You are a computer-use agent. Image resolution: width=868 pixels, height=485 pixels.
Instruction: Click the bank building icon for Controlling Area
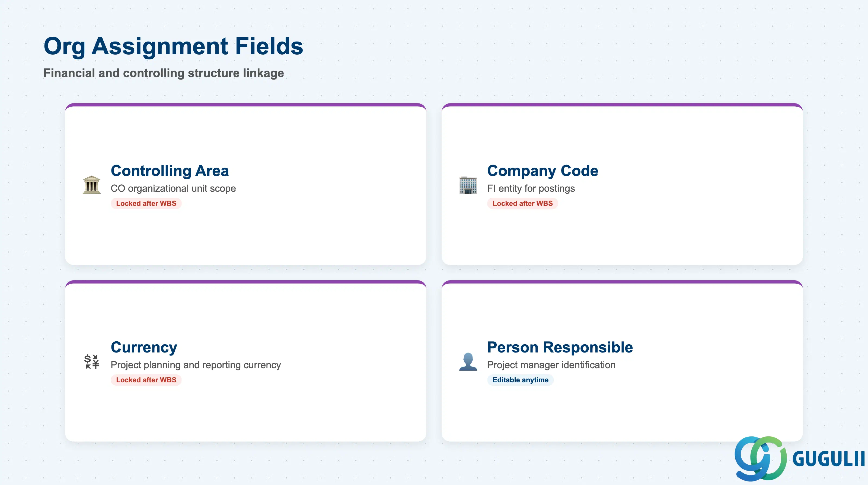92,185
